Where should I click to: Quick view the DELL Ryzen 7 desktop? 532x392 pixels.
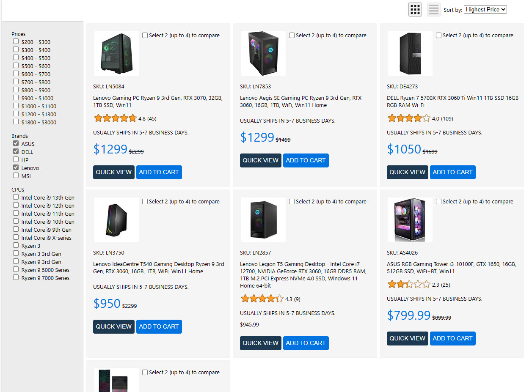click(407, 172)
